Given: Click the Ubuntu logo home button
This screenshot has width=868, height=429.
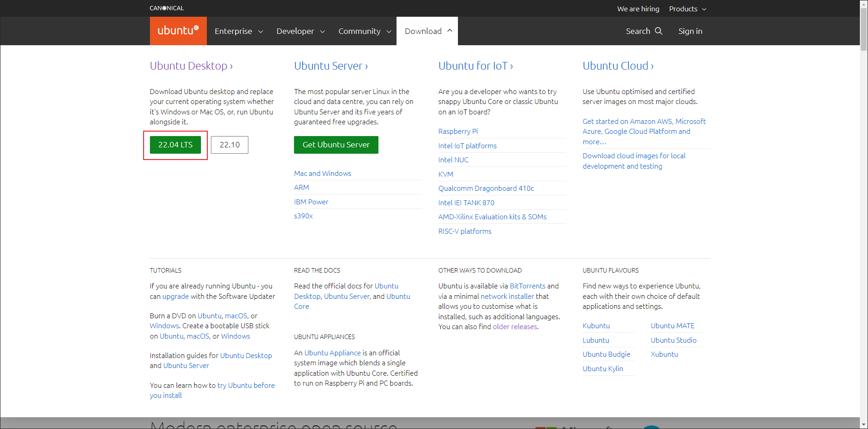Looking at the screenshot, I should [178, 31].
